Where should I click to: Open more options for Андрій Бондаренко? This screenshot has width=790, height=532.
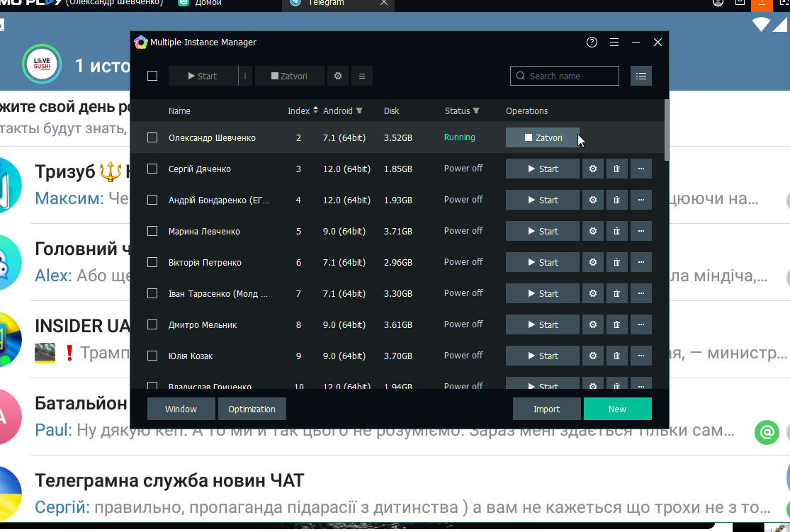tap(641, 200)
